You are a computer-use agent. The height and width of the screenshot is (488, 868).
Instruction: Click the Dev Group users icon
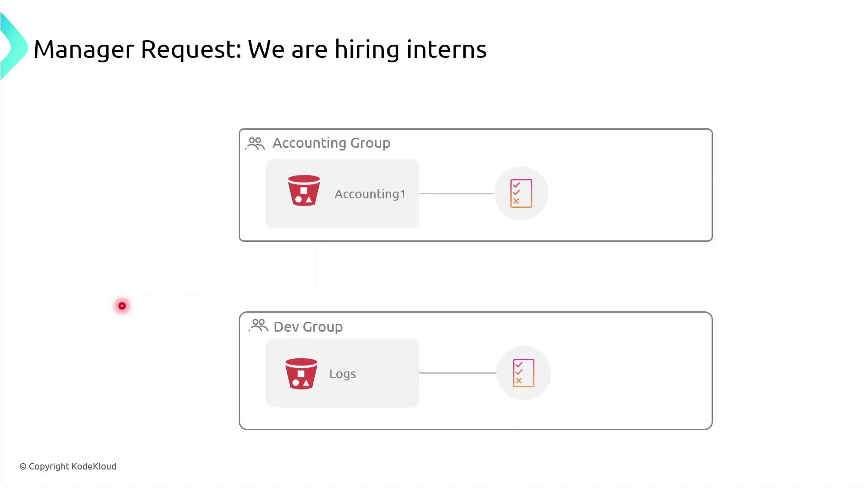pyautogui.click(x=259, y=325)
